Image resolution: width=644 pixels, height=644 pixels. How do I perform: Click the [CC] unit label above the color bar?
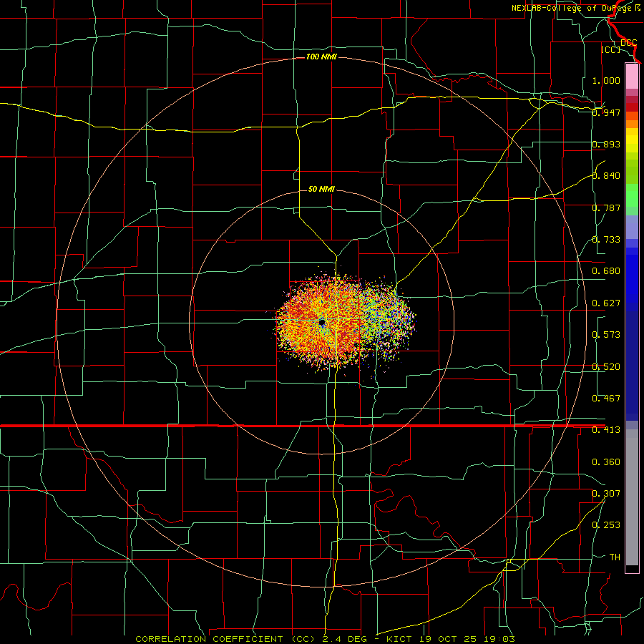(610, 49)
